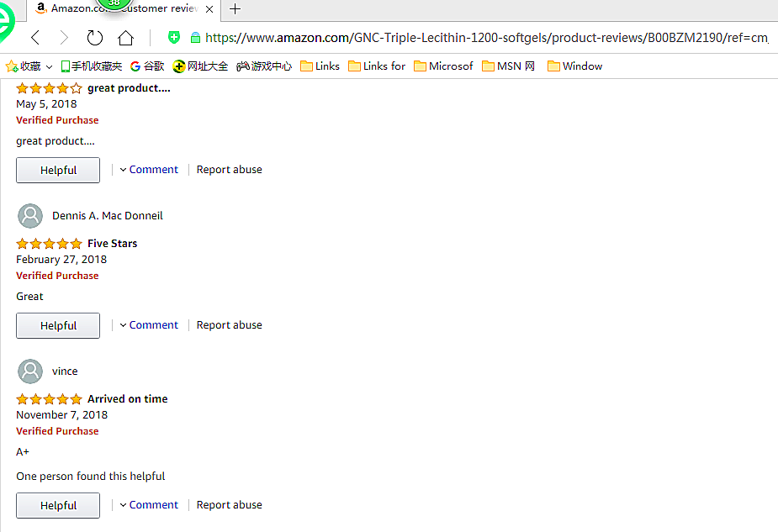
Task: Report abuse on vince's review
Action: click(x=229, y=505)
